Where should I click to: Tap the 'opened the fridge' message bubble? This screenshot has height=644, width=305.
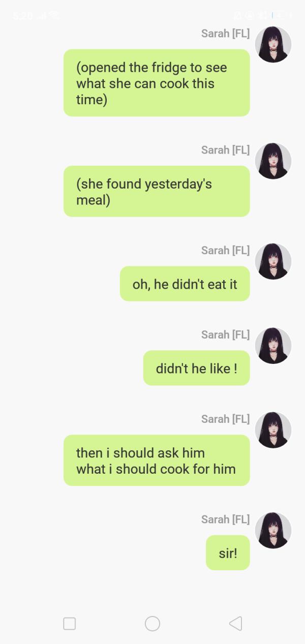pos(157,83)
